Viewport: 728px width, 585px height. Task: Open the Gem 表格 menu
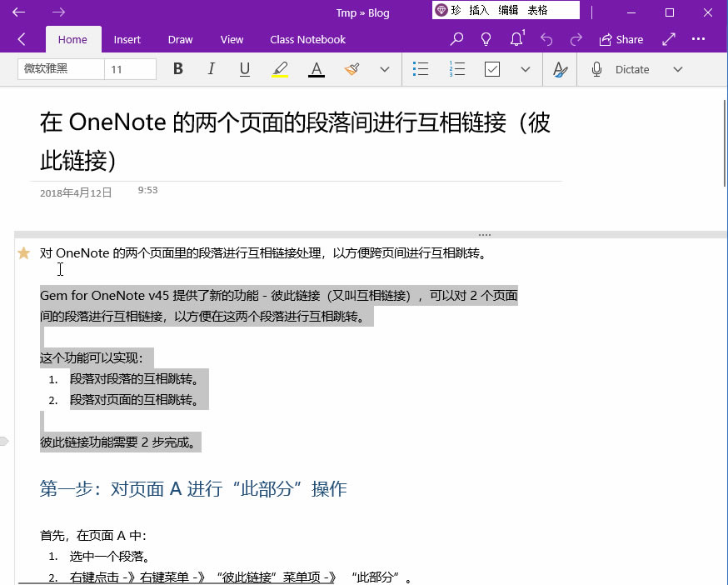click(537, 9)
